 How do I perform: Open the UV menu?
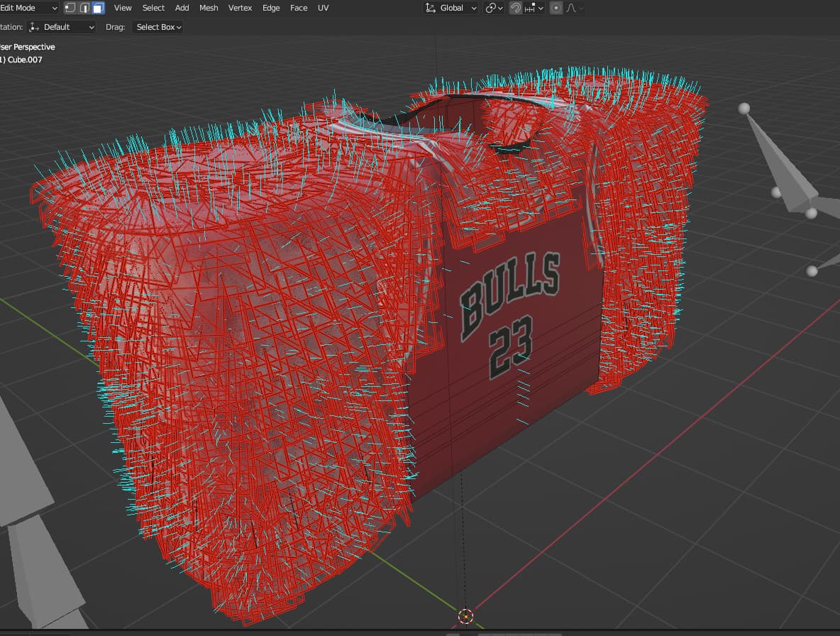pyautogui.click(x=323, y=8)
